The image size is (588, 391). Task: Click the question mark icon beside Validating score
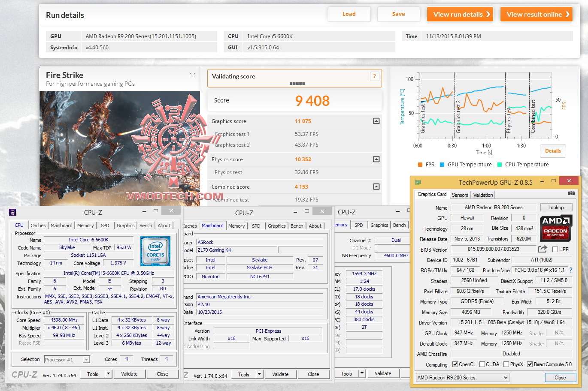point(374,76)
